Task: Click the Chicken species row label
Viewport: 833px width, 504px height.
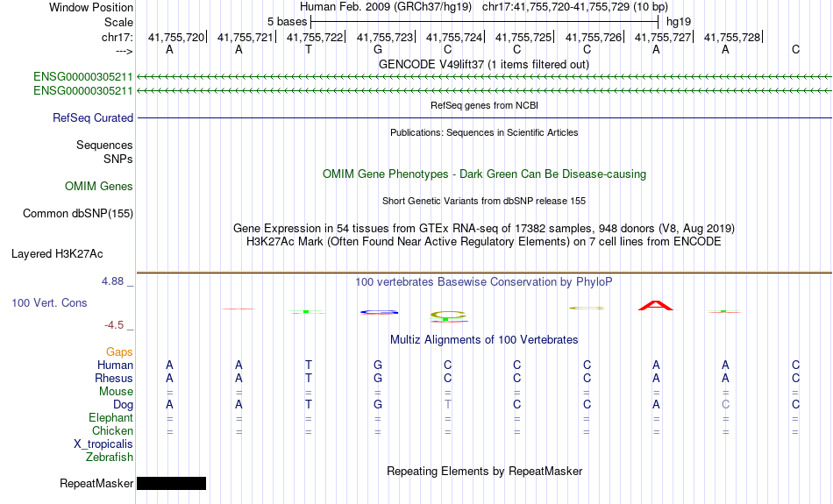Action: [x=112, y=430]
